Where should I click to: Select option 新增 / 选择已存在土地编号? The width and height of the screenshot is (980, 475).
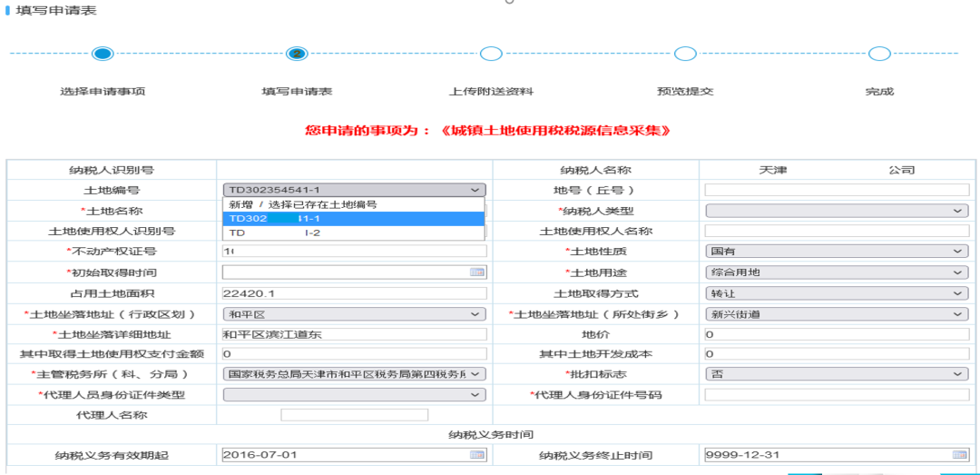tap(354, 204)
